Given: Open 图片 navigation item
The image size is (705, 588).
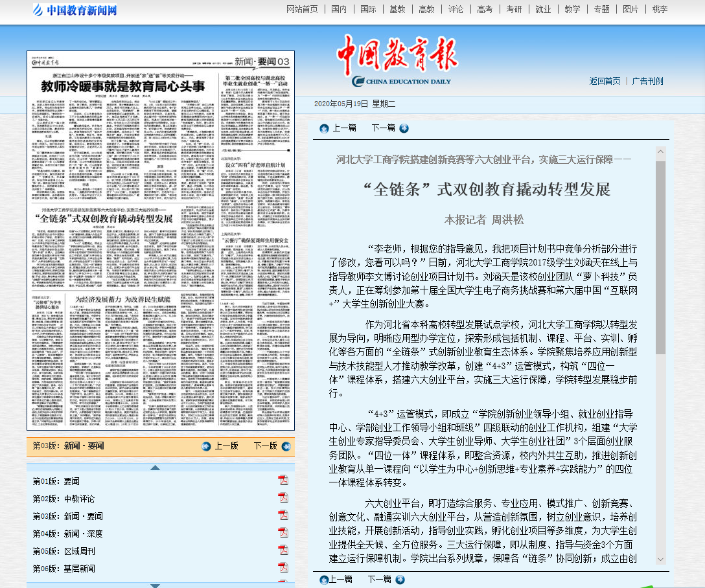Looking at the screenshot, I should (631, 10).
